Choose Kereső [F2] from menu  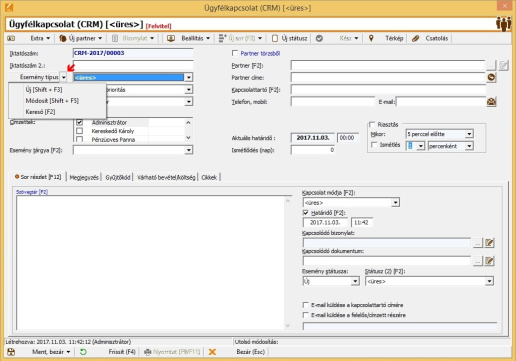[x=40, y=112]
